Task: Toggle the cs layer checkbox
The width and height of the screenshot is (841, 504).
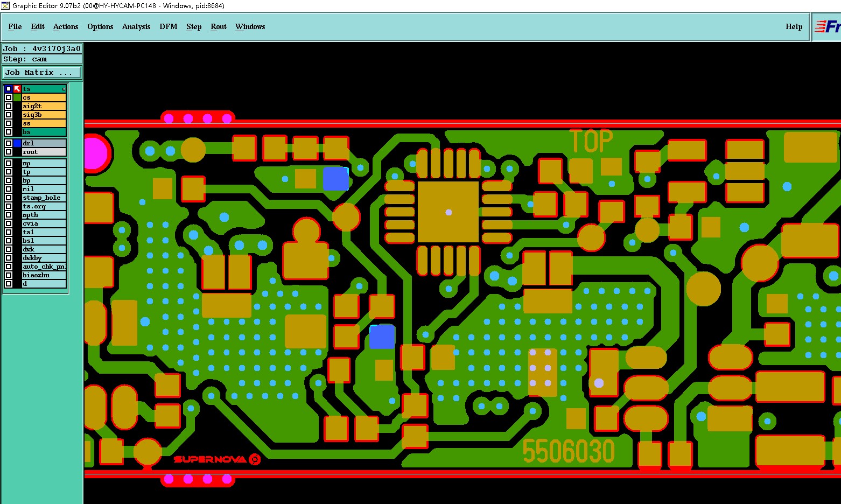Action: click(x=9, y=97)
